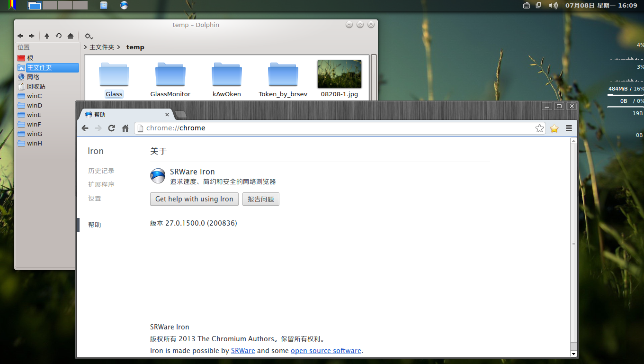Image resolution: width=644 pixels, height=364 pixels.
Task: Select the 08208-1.jpg image thumbnail
Action: tap(340, 74)
